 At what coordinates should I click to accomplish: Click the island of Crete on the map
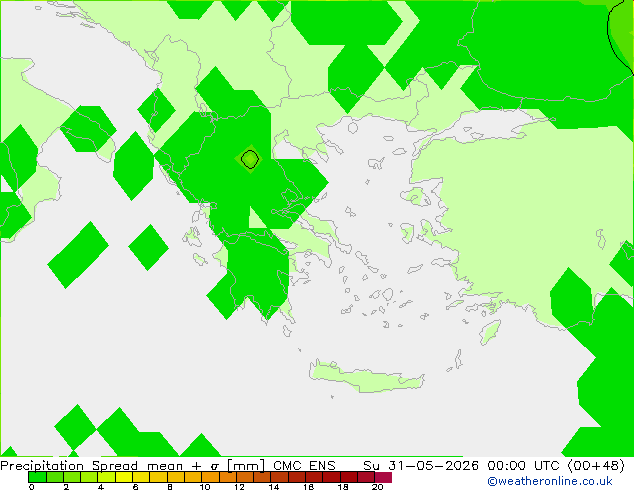click(367, 377)
